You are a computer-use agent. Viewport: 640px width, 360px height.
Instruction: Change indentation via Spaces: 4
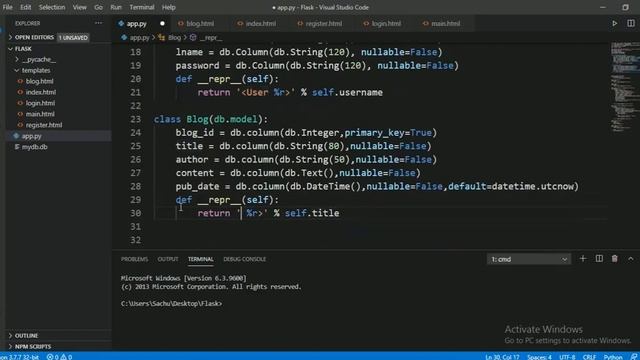tap(539, 357)
